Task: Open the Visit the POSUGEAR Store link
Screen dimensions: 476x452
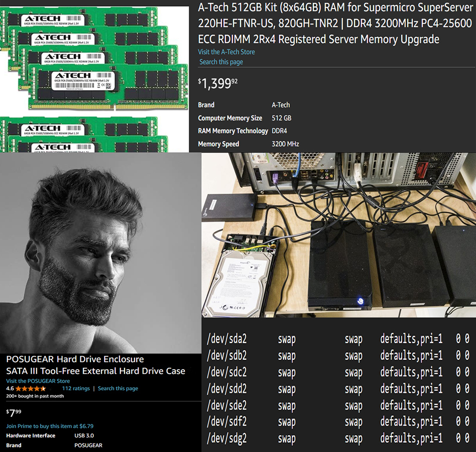Action: 38,381
